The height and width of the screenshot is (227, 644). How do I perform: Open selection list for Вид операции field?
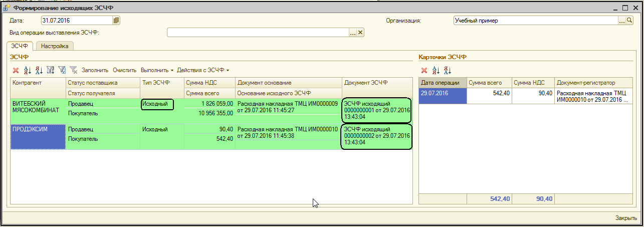(352, 33)
